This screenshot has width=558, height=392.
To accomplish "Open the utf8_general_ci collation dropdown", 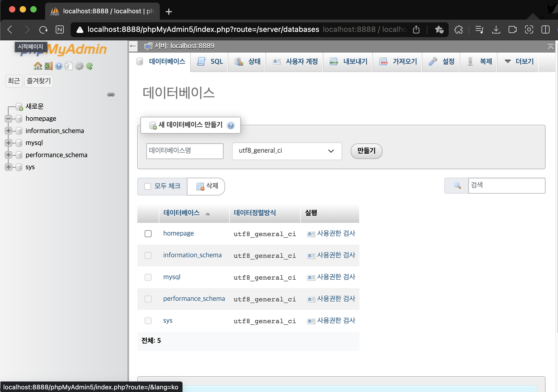I will tap(287, 151).
